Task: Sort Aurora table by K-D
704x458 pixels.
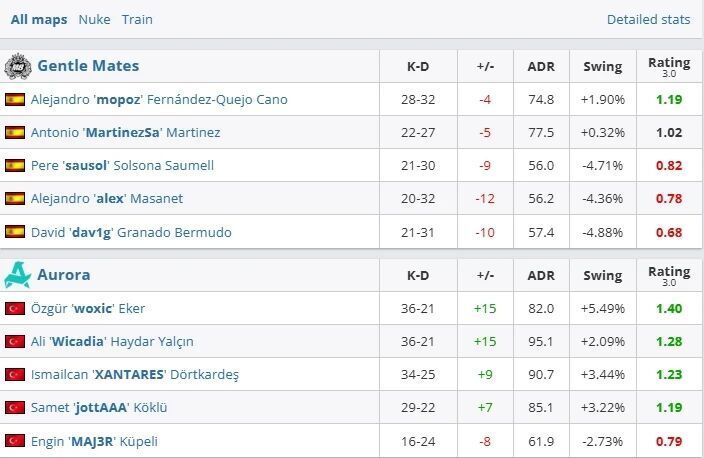Action: (418, 275)
